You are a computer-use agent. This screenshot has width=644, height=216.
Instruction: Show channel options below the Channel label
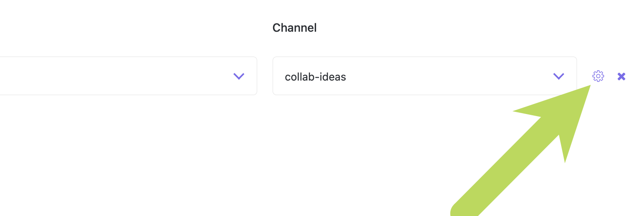point(424,76)
